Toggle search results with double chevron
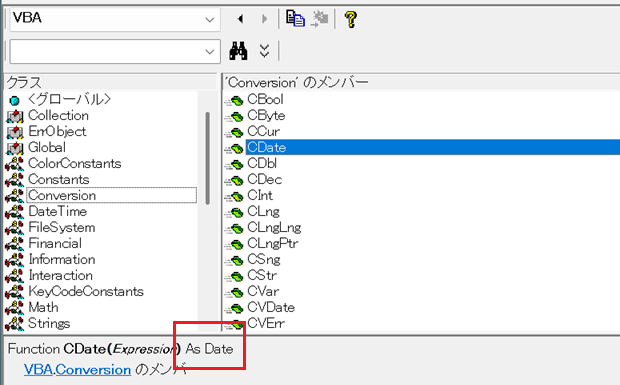Image resolution: width=620 pixels, height=385 pixels. [x=265, y=51]
